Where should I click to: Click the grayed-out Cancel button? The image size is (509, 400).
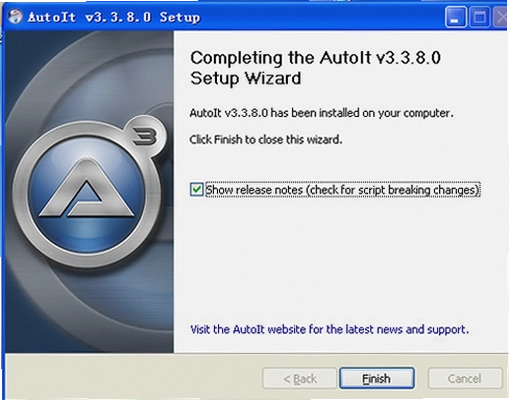click(x=465, y=378)
